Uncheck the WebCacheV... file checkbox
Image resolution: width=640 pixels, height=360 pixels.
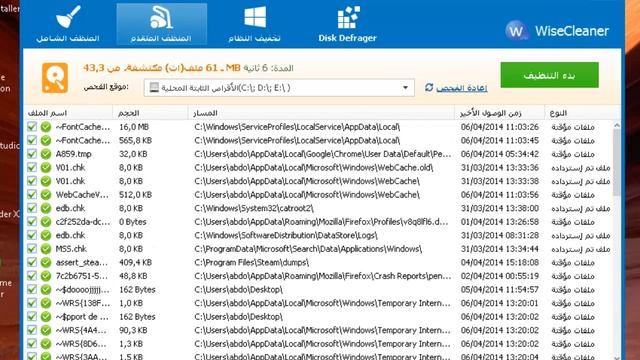[32, 195]
